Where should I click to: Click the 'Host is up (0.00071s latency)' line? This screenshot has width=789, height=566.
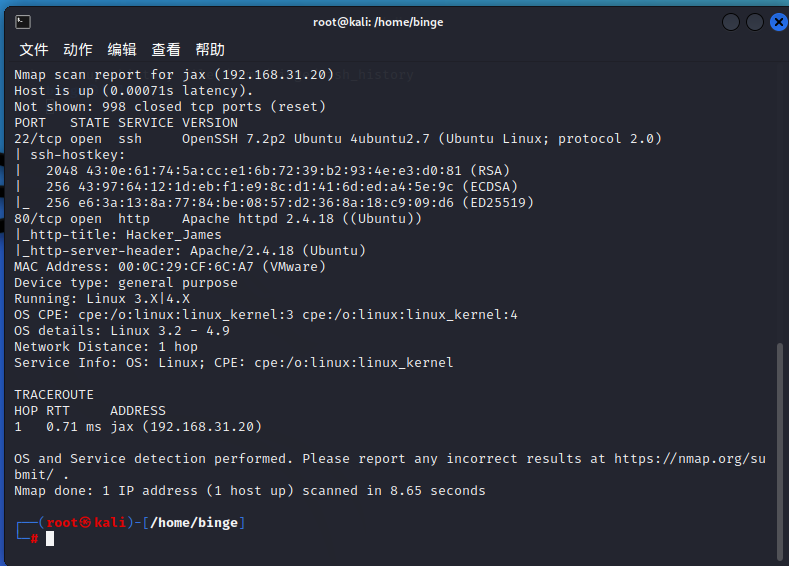click(x=133, y=91)
